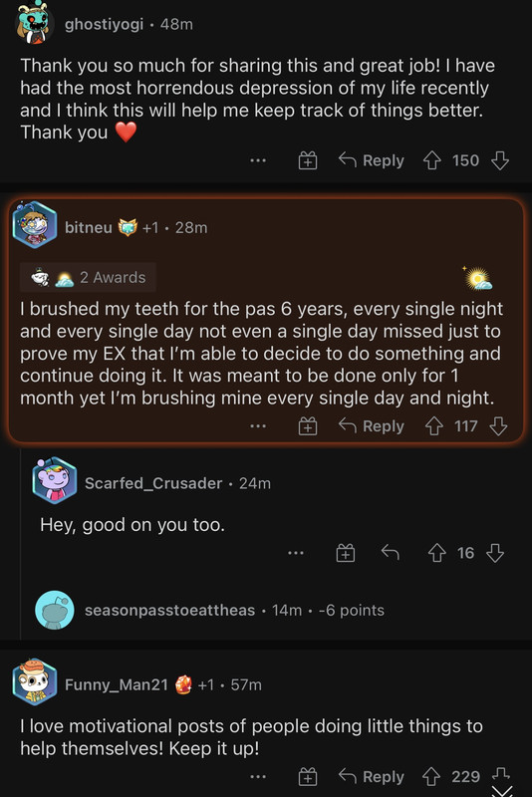The width and height of the screenshot is (532, 797).
Task: Open the 2 Awards badge on bitneu's comment
Action: tap(88, 278)
